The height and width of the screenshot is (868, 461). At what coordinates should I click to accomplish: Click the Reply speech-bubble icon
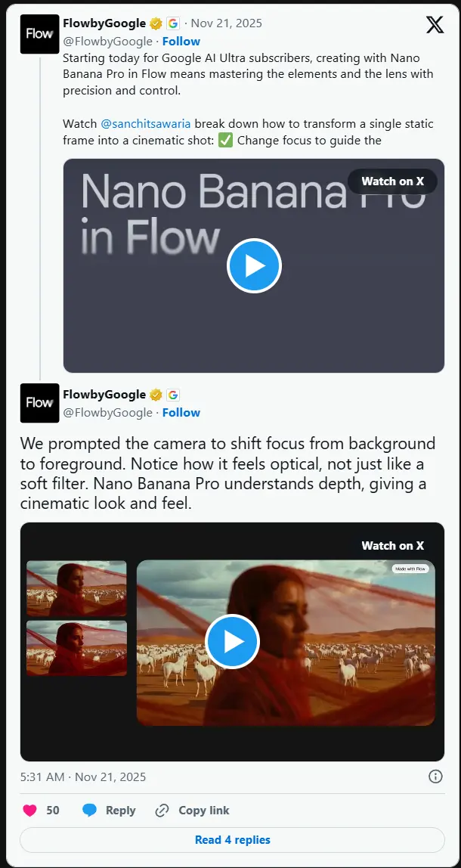point(91,810)
